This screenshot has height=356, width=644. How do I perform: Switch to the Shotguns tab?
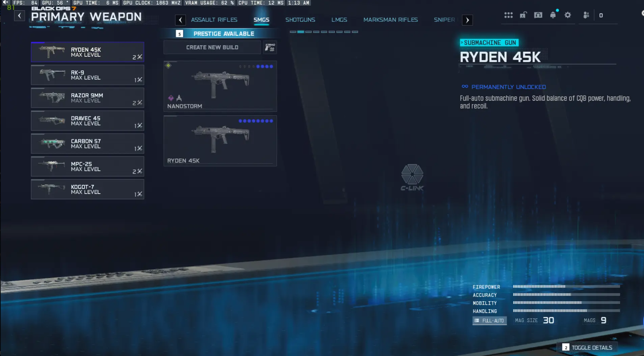click(x=300, y=20)
